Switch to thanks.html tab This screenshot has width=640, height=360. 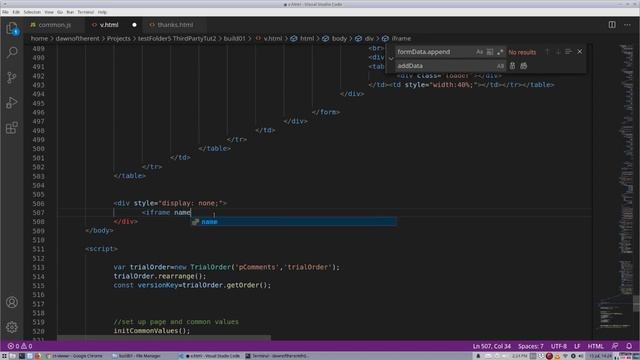[x=175, y=25]
